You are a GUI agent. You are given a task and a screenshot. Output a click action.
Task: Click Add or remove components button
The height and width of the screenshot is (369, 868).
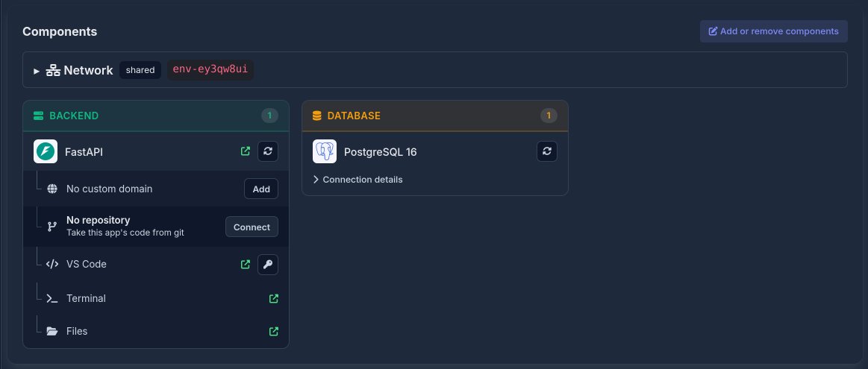click(x=773, y=31)
